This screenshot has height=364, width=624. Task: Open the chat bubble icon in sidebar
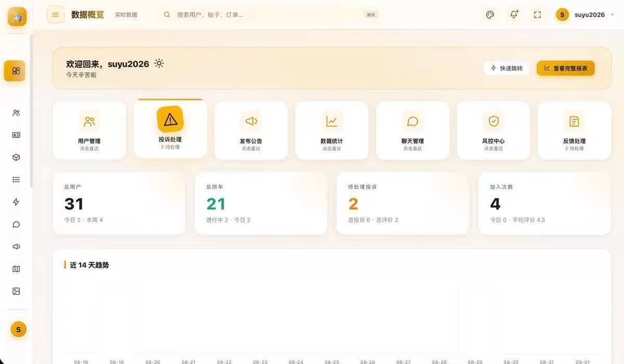16,224
